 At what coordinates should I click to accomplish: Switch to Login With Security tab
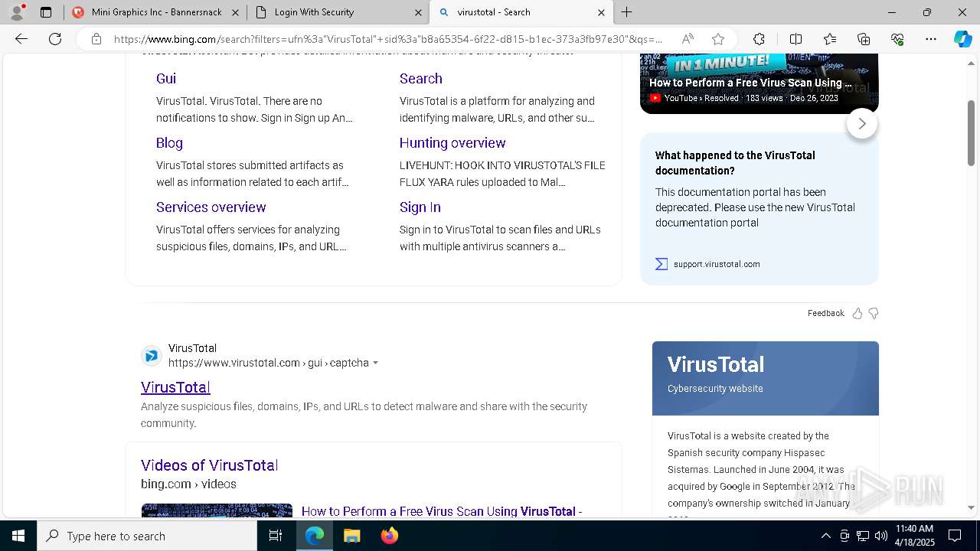[338, 12]
